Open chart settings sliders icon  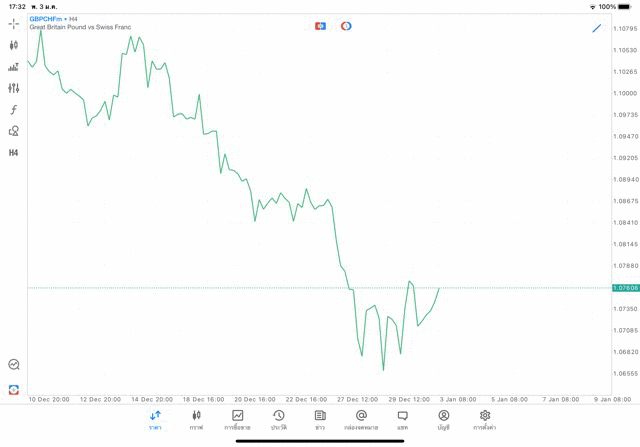(13, 88)
